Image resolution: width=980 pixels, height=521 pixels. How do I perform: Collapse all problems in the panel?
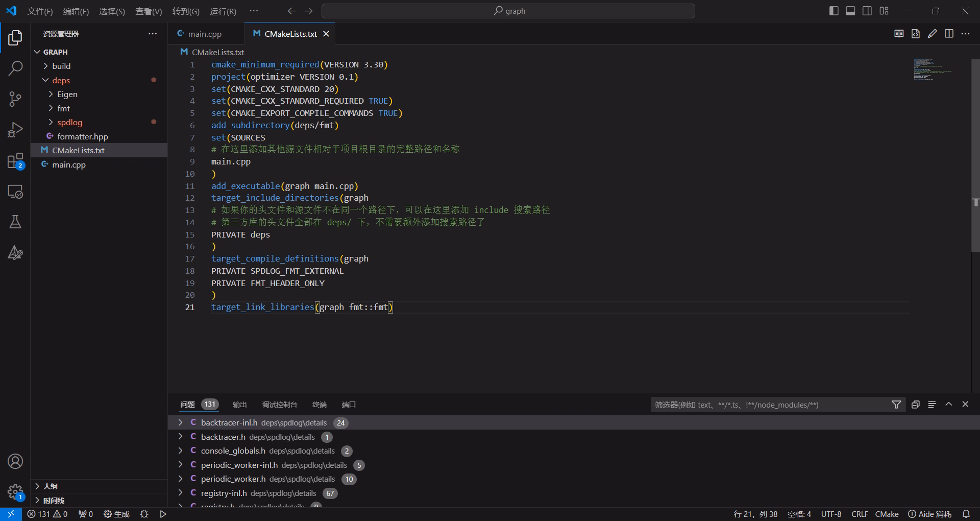click(916, 405)
